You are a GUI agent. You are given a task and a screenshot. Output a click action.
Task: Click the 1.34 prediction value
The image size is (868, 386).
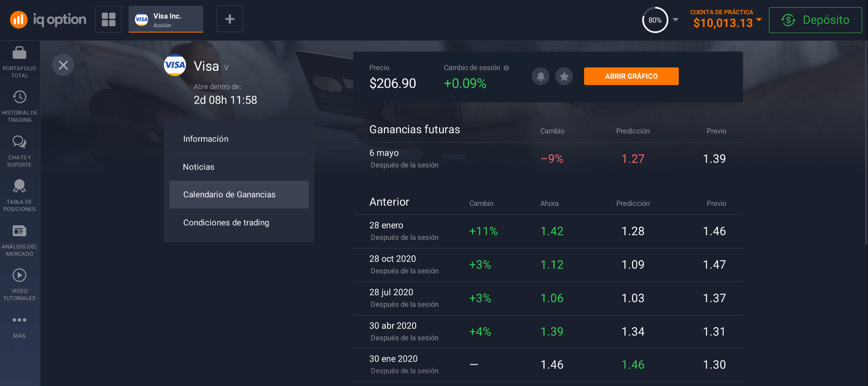pos(633,332)
